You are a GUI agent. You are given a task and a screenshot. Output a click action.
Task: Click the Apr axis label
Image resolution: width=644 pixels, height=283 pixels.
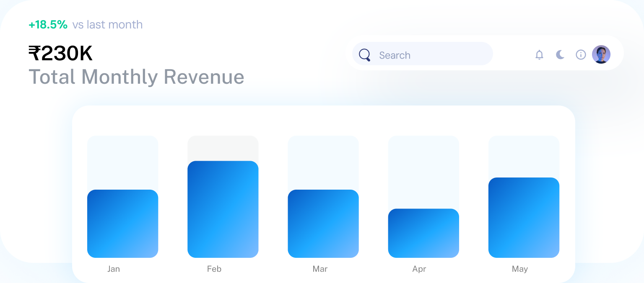pos(419,269)
